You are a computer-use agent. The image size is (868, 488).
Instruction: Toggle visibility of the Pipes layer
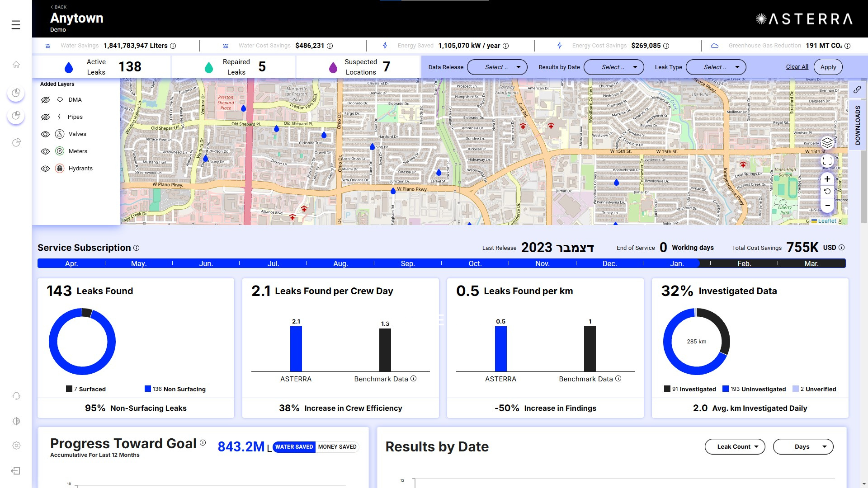pyautogui.click(x=45, y=117)
